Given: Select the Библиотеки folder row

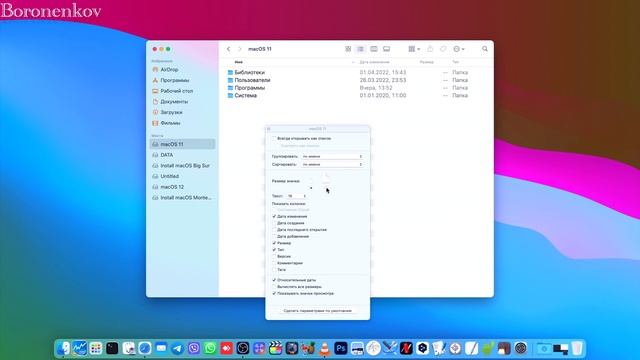Looking at the screenshot, I should click(356, 72).
